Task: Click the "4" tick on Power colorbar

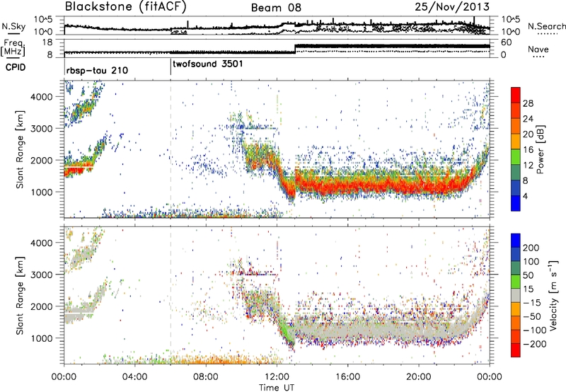Action: (x=525, y=197)
